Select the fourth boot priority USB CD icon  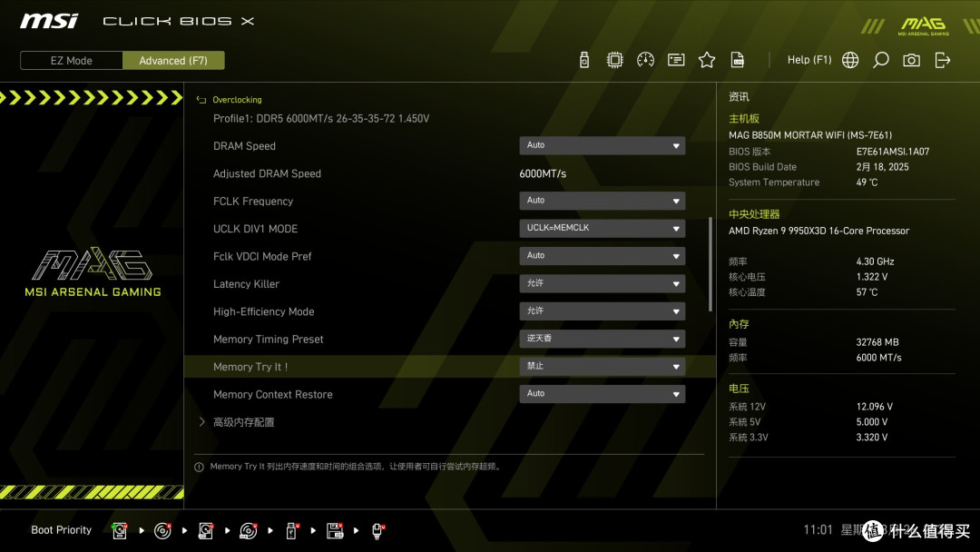coord(248,531)
